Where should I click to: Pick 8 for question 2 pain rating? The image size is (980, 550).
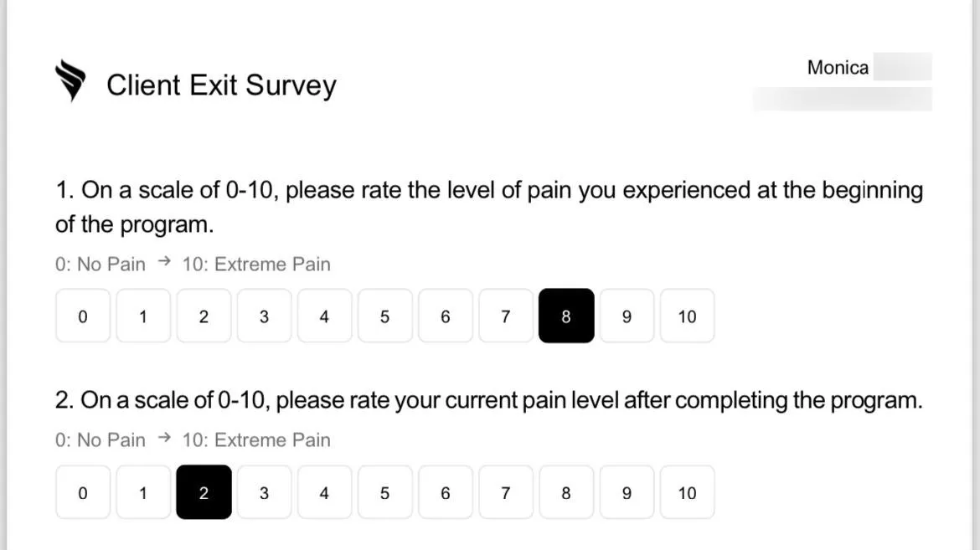click(566, 492)
